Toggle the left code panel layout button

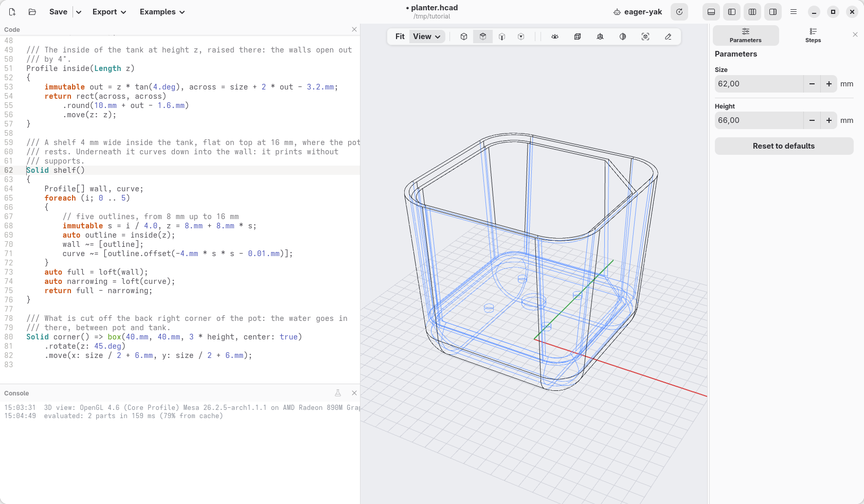pos(732,12)
